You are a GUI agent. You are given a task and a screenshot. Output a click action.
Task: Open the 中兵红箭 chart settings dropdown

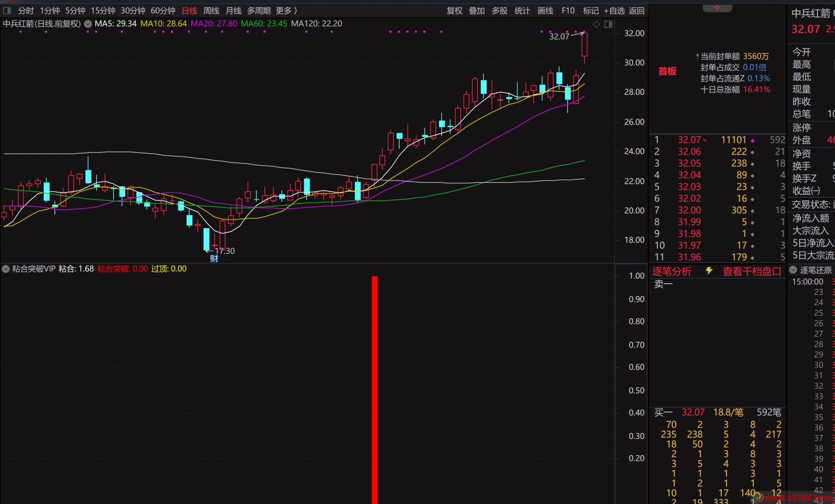(88, 24)
